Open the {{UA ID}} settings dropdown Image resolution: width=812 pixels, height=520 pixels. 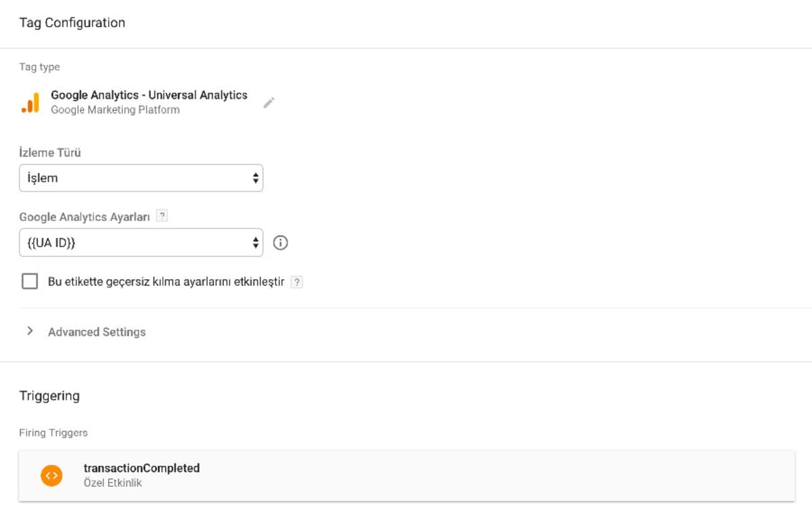click(141, 243)
